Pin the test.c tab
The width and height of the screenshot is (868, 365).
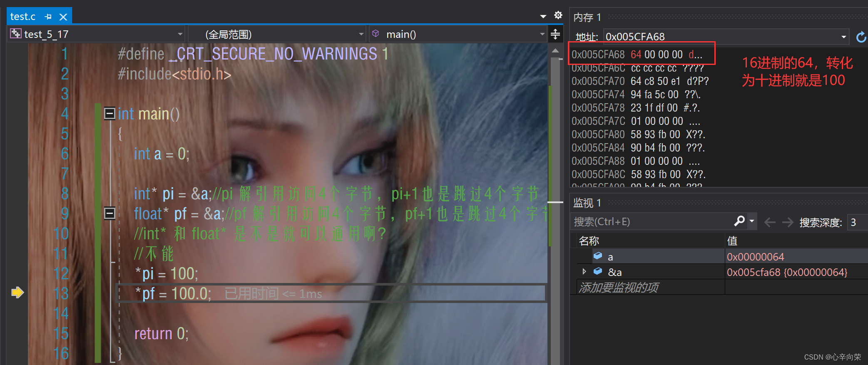48,17
